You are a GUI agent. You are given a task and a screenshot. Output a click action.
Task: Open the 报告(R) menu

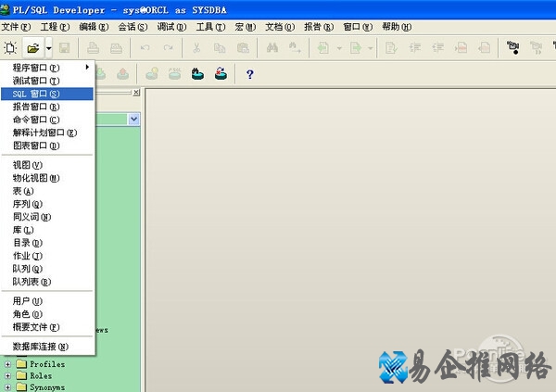(319, 27)
